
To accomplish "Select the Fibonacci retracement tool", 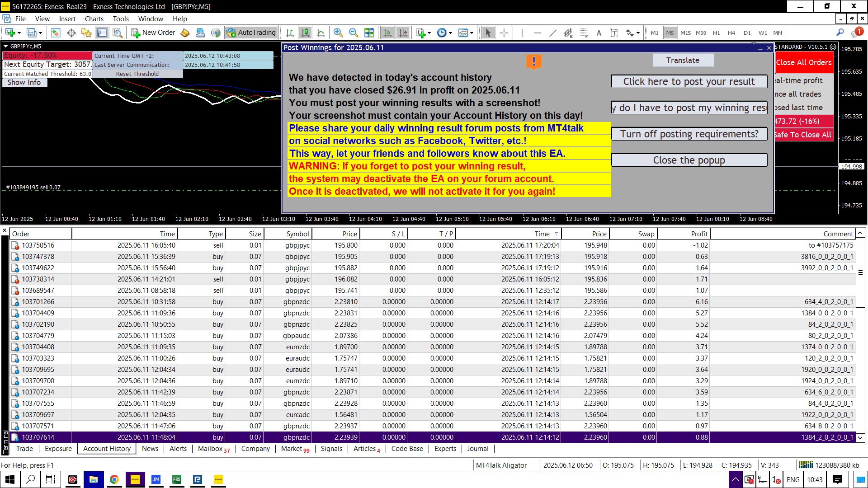I will point(584,33).
